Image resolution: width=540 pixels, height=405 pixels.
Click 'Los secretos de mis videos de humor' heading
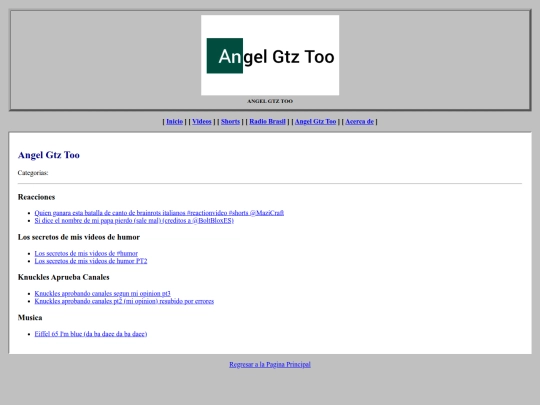pos(79,237)
